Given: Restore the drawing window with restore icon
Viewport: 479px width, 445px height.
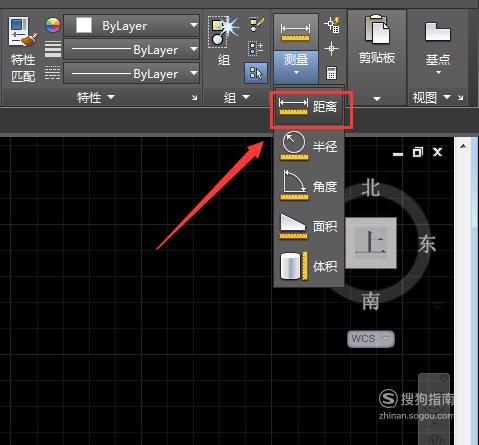Looking at the screenshot, I should pyautogui.click(x=417, y=152).
